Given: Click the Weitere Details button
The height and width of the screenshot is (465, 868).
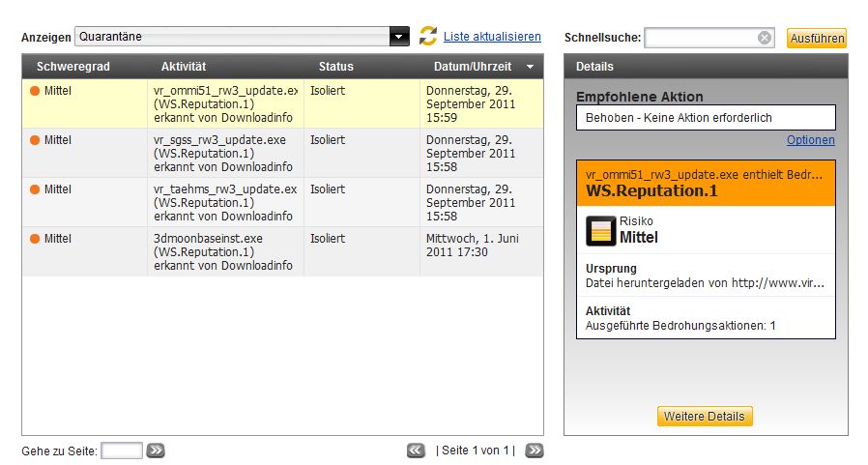Looking at the screenshot, I should click(x=705, y=417).
